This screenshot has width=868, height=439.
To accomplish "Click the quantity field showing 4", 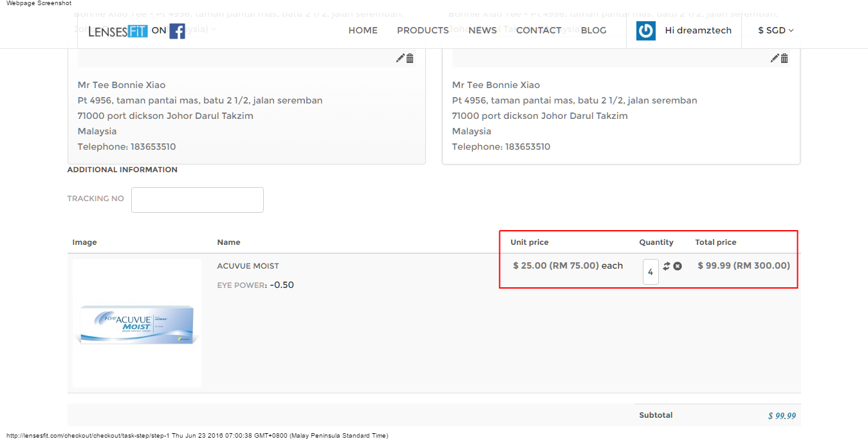I will [651, 272].
